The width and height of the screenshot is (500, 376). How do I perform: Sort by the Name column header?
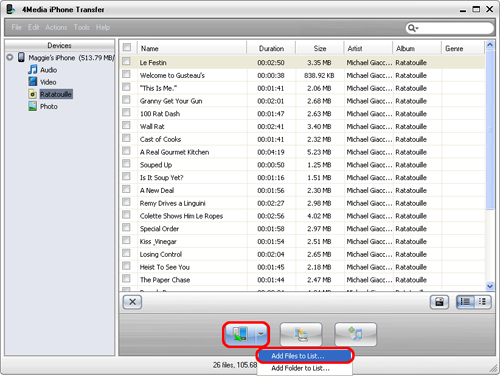[x=192, y=48]
